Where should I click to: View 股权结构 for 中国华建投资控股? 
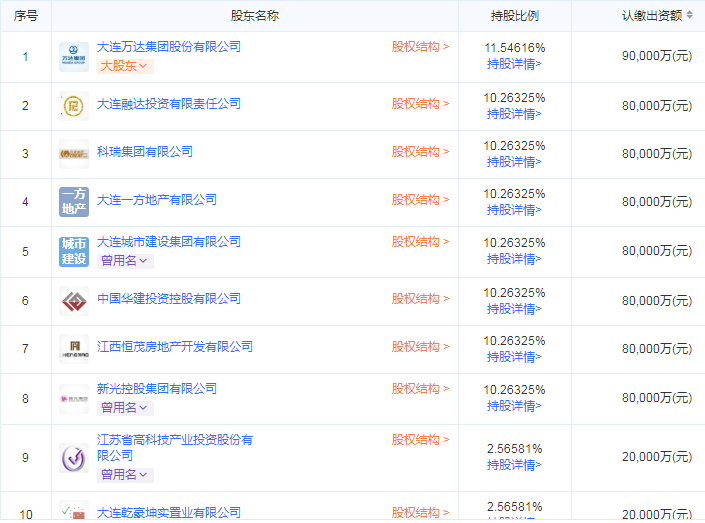(420, 299)
